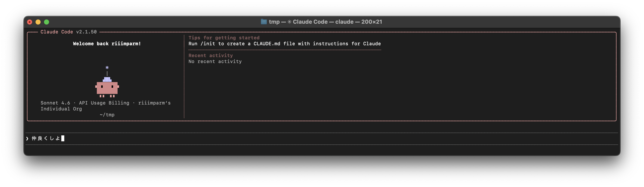Image resolution: width=644 pixels, height=187 pixels.
Task: Click the Japanese text typed in the prompt
Action: click(x=46, y=139)
